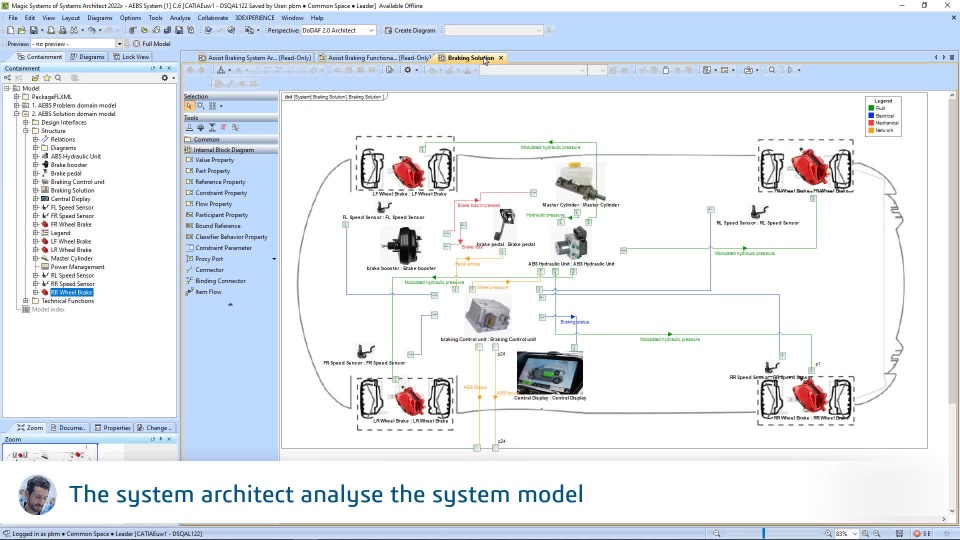Open Containment panel options gear
Image resolution: width=960 pixels, height=540 pixels.
tap(164, 78)
